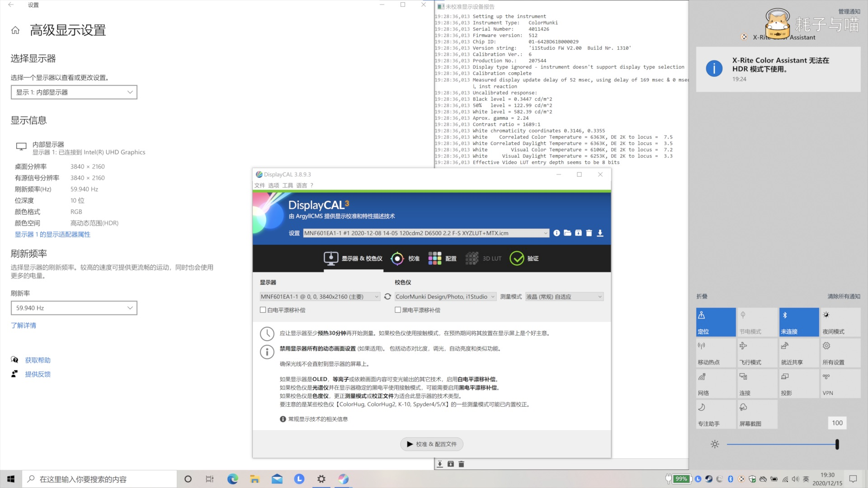Toggle Airplane mode quick action
Viewport: 868px width, 488px height.
758,353
